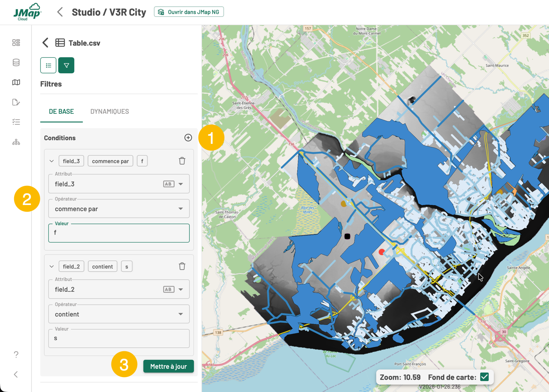Toggle the Fond de carte checkbox
The width and height of the screenshot is (549, 392).
(484, 377)
